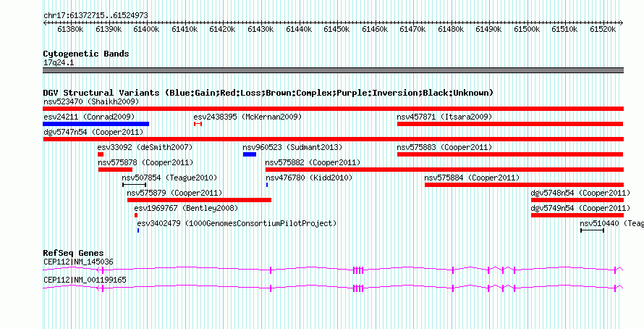Select the red nsv575879 (Cooper2011) loss bar
Image resolution: width=644 pixels, height=329 pixels.
coord(199,200)
